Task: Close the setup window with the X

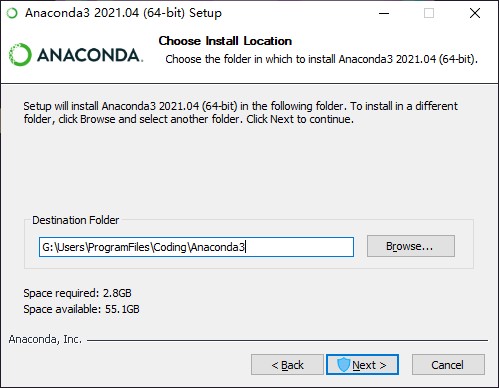Action: 475,13
